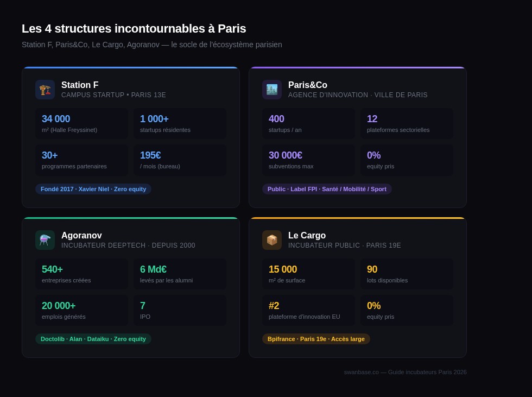This screenshot has height=397, width=532.
Task: Click the Agoranov flask icon
Action: point(45,240)
